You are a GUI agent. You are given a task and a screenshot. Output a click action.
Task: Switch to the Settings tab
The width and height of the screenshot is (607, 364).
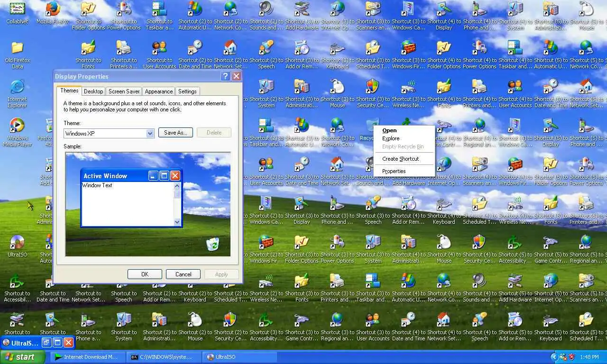[187, 91]
